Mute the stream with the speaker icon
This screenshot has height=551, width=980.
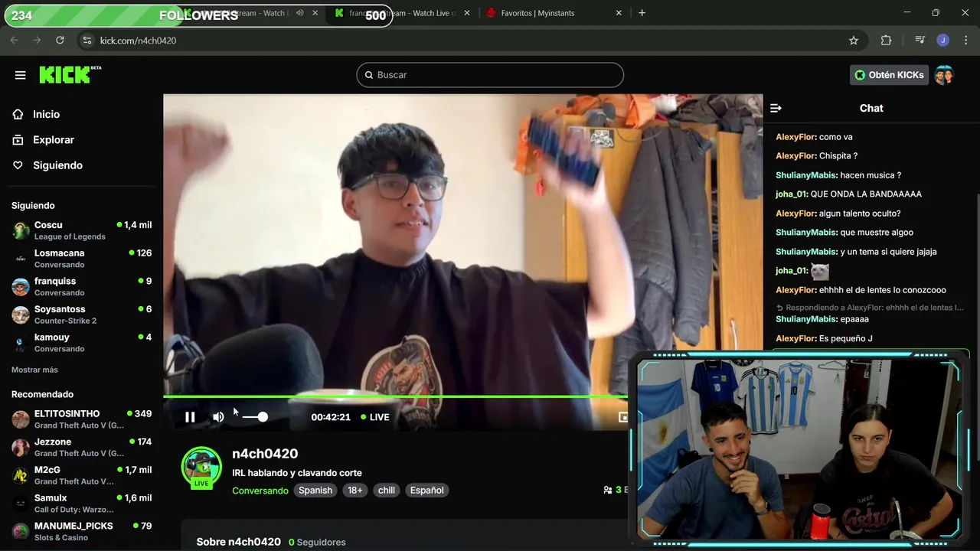tap(218, 417)
